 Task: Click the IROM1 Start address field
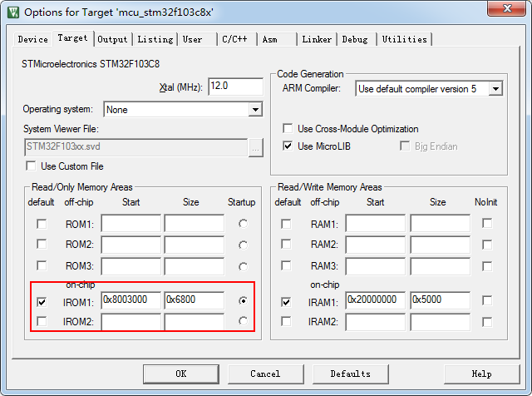pos(131,299)
